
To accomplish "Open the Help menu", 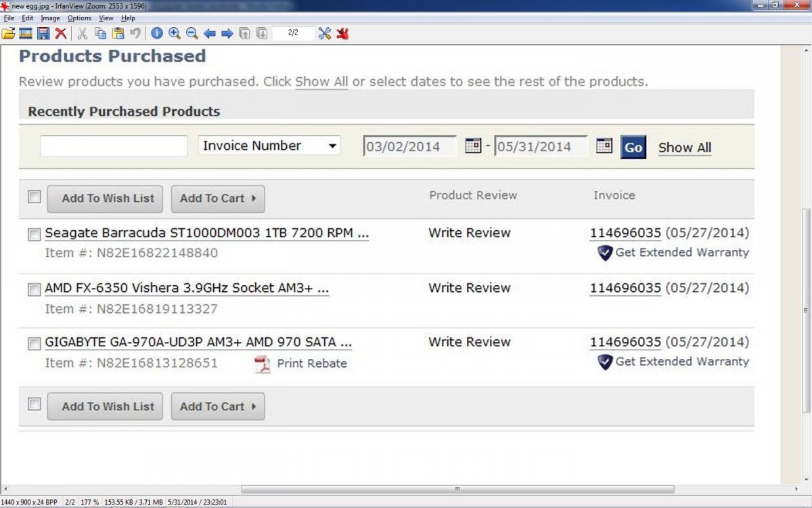I will click(x=128, y=18).
